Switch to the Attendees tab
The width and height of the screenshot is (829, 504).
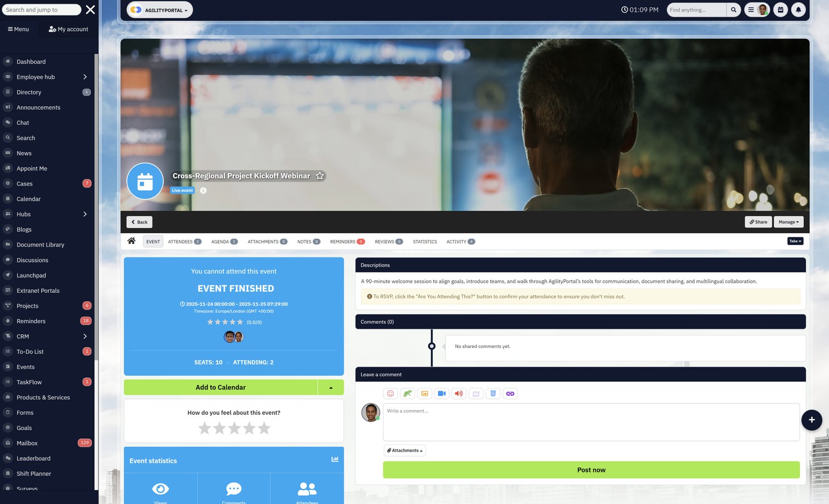tap(184, 242)
